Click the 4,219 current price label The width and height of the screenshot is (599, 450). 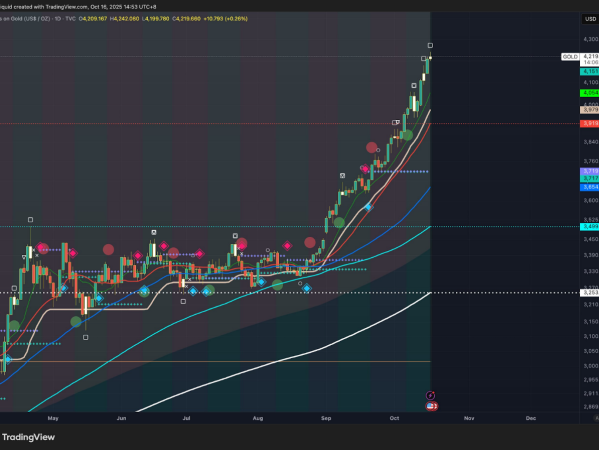pos(589,57)
